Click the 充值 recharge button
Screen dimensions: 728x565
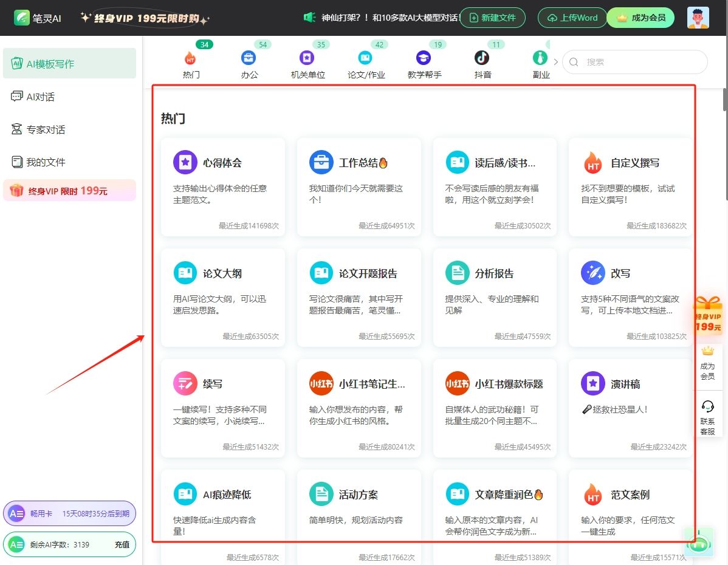point(122,544)
